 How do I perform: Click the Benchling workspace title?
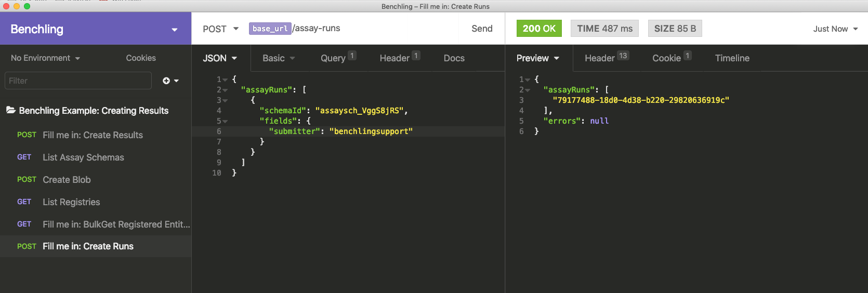[x=37, y=29]
